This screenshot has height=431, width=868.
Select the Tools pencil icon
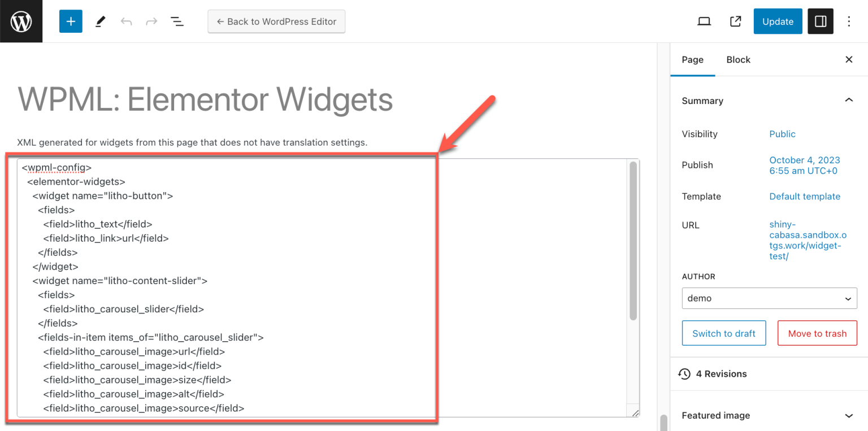click(x=100, y=21)
